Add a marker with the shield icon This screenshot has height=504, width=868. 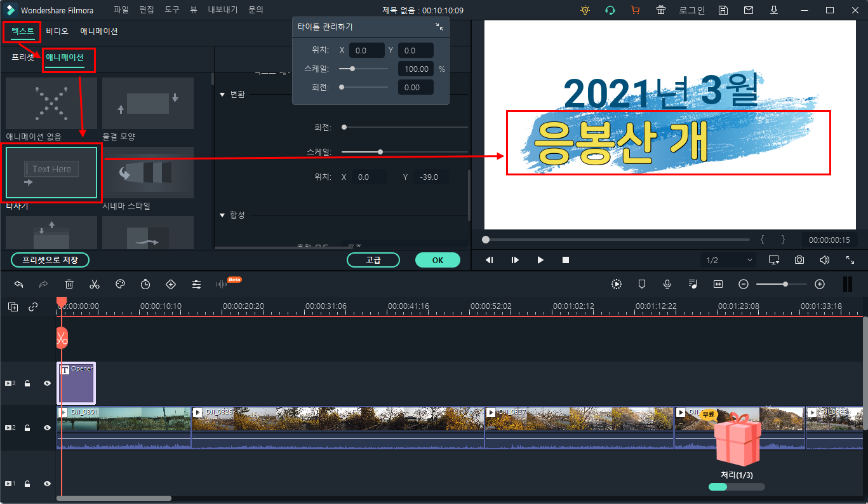pyautogui.click(x=641, y=284)
